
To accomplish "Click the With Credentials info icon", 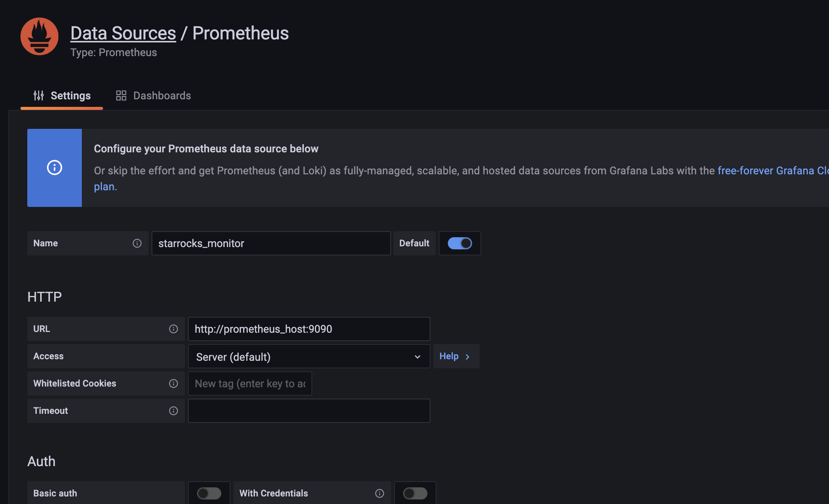I will tap(380, 493).
